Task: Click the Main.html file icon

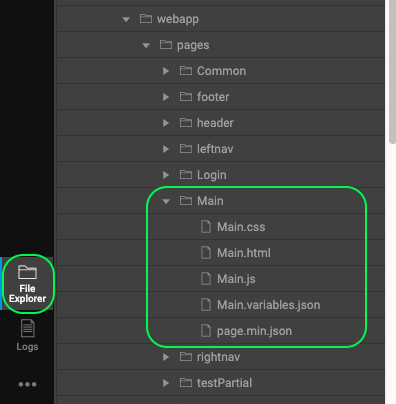Action: pos(206,253)
